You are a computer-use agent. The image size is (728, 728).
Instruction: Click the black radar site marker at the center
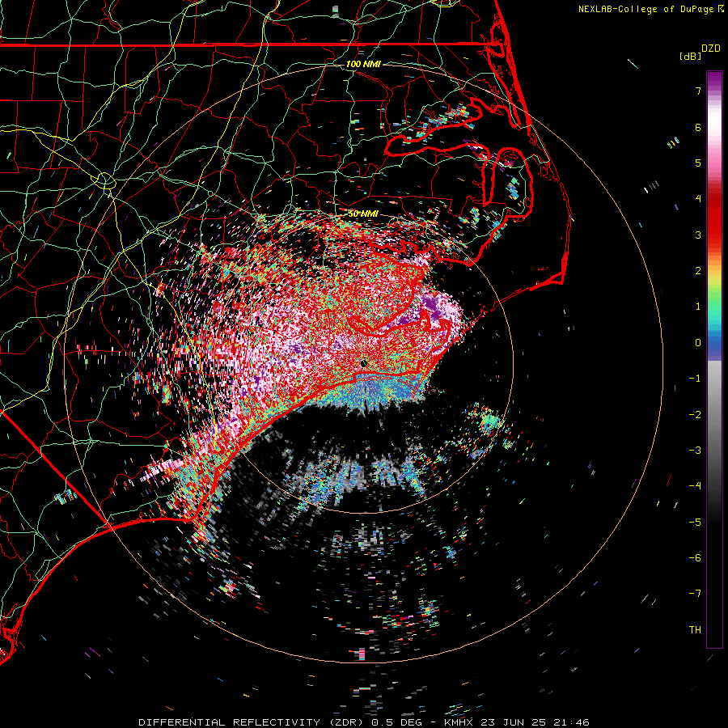pyautogui.click(x=363, y=363)
